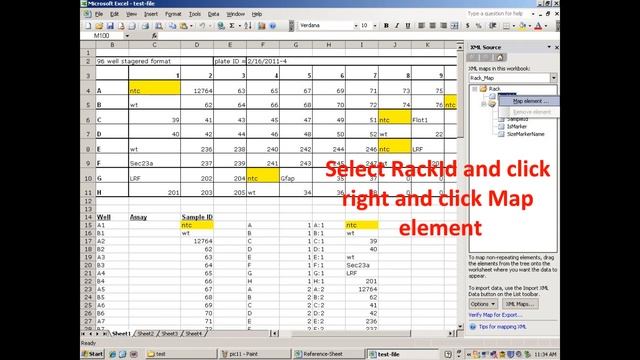The image size is (640, 360).
Task: Click the Increase Indent icon
Action: click(x=493, y=26)
